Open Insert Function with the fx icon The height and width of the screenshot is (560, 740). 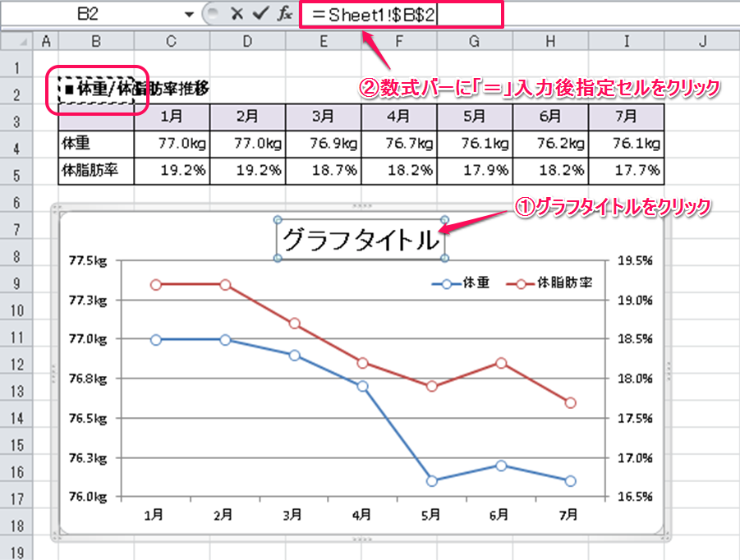click(284, 14)
